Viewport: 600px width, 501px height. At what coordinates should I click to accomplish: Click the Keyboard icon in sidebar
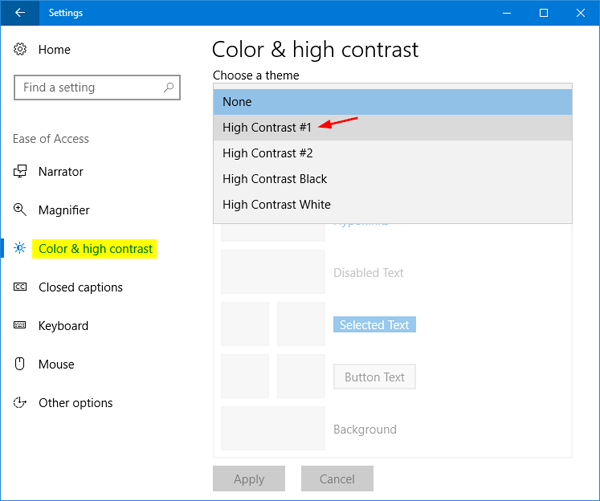tap(20, 326)
